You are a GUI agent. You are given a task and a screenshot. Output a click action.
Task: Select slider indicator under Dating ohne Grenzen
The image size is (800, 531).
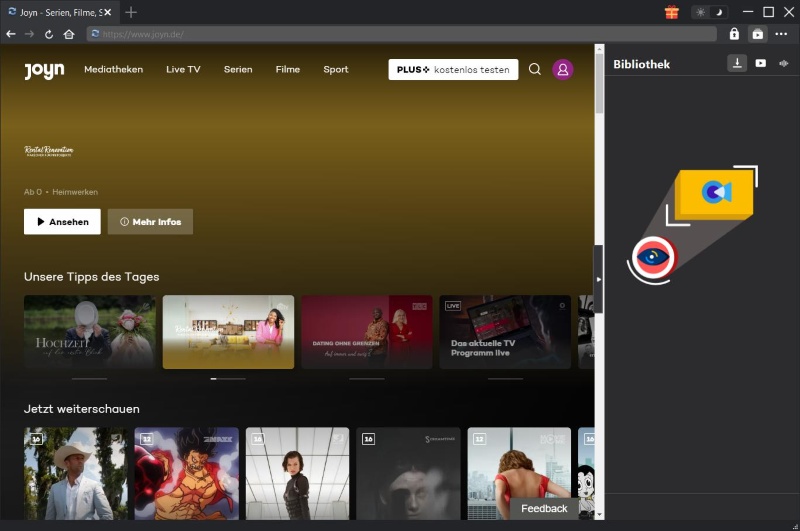coord(367,379)
